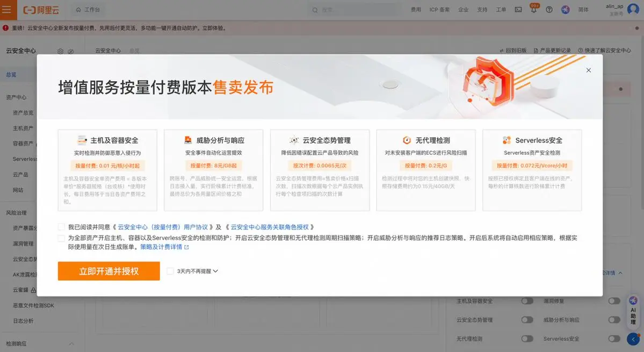Open the 简体 language selector
644x352 pixels.
click(x=583, y=10)
